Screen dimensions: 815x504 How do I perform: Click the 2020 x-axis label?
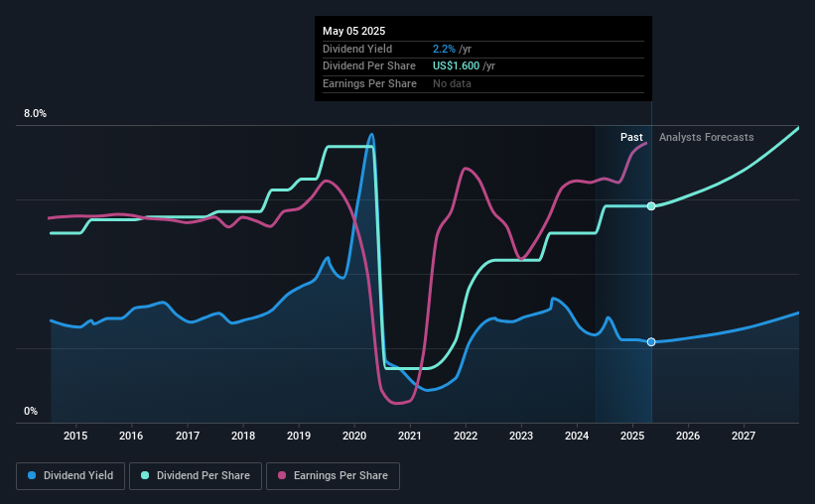(354, 436)
